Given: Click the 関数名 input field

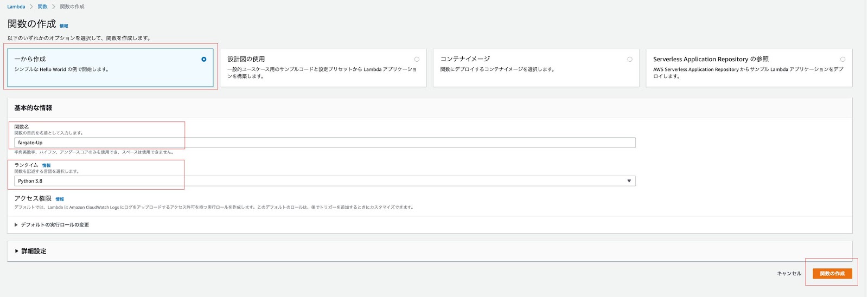Looking at the screenshot, I should [324, 143].
